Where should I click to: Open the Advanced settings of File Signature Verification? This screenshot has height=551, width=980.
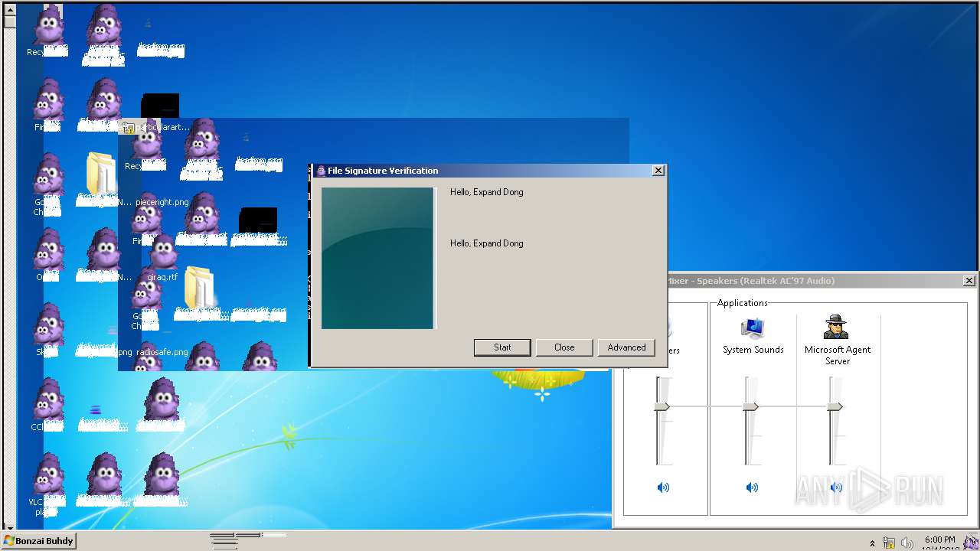[x=626, y=347]
